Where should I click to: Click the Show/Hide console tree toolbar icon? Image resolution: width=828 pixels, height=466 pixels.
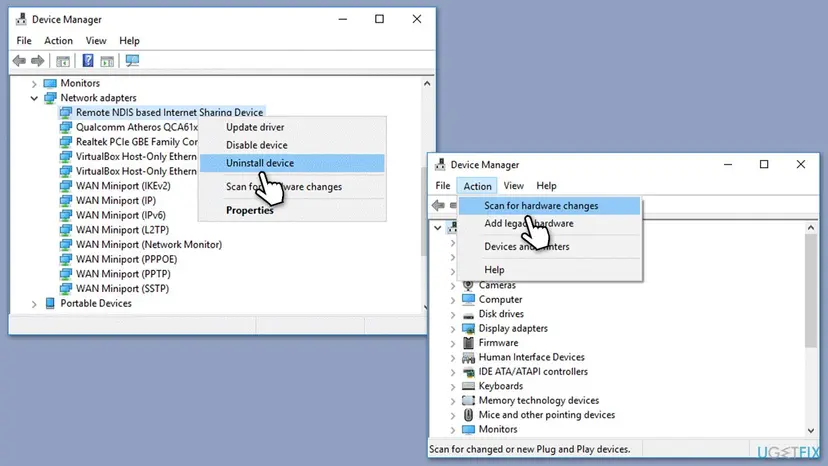[x=63, y=61]
